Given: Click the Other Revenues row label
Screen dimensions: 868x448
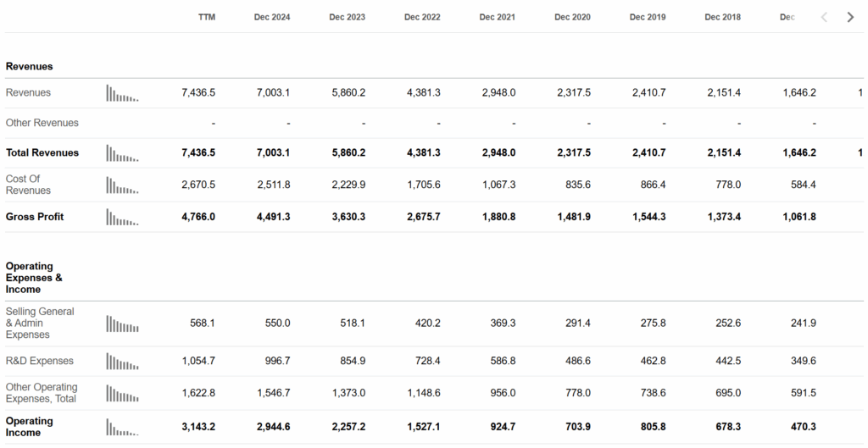Looking at the screenshot, I should [42, 123].
